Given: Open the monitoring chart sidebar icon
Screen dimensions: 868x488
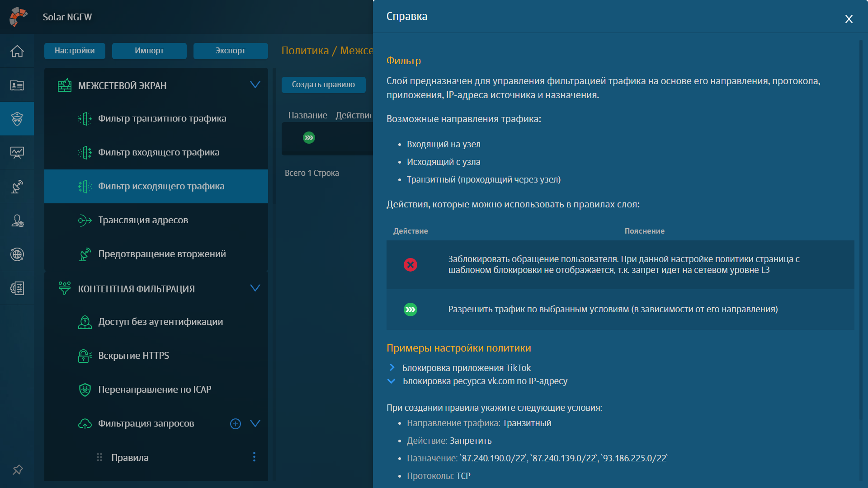Looking at the screenshot, I should [17, 153].
